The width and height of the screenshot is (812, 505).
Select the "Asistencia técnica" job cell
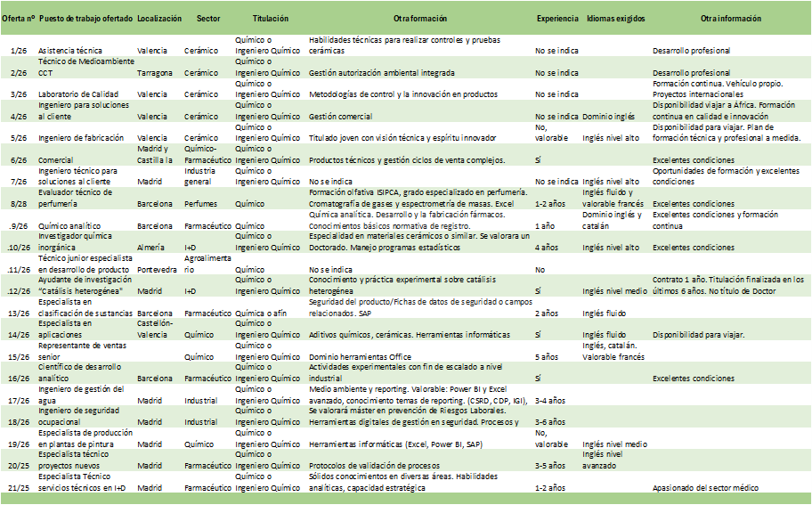coord(70,51)
